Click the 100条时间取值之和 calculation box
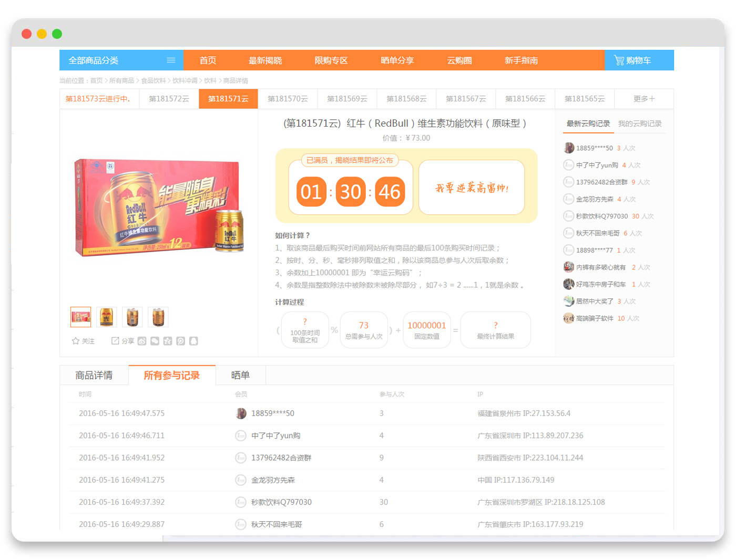Viewport: 736px width, 560px height. (305, 330)
